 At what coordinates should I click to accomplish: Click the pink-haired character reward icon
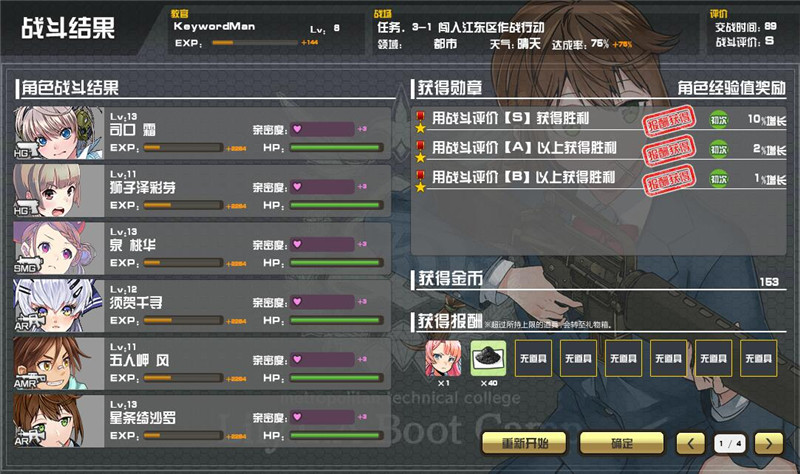[x=443, y=358]
